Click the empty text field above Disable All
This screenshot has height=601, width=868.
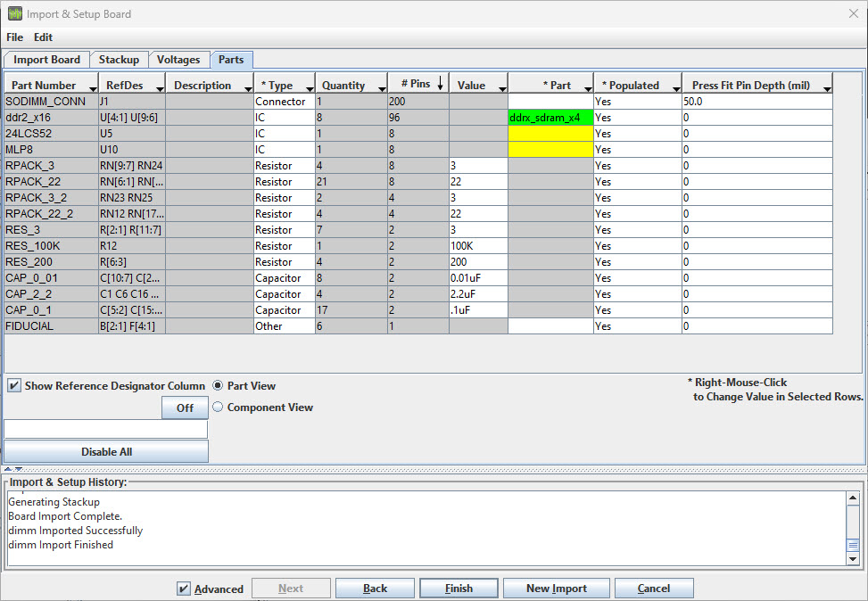(105, 430)
